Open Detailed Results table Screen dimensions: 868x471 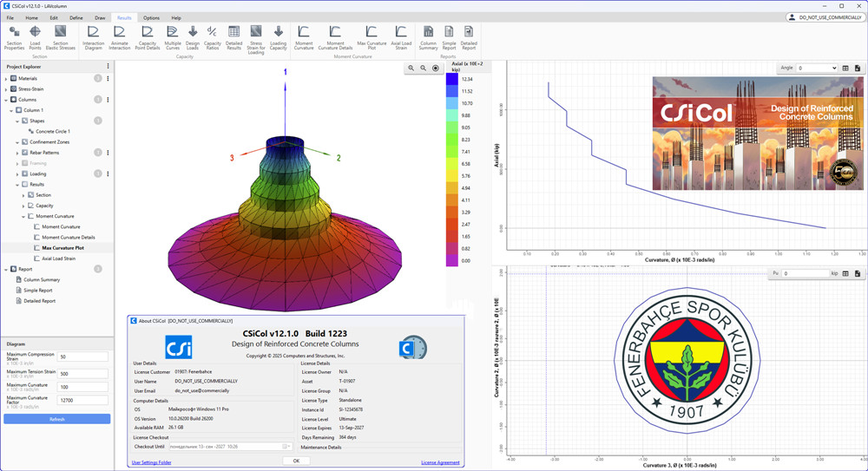(x=233, y=37)
